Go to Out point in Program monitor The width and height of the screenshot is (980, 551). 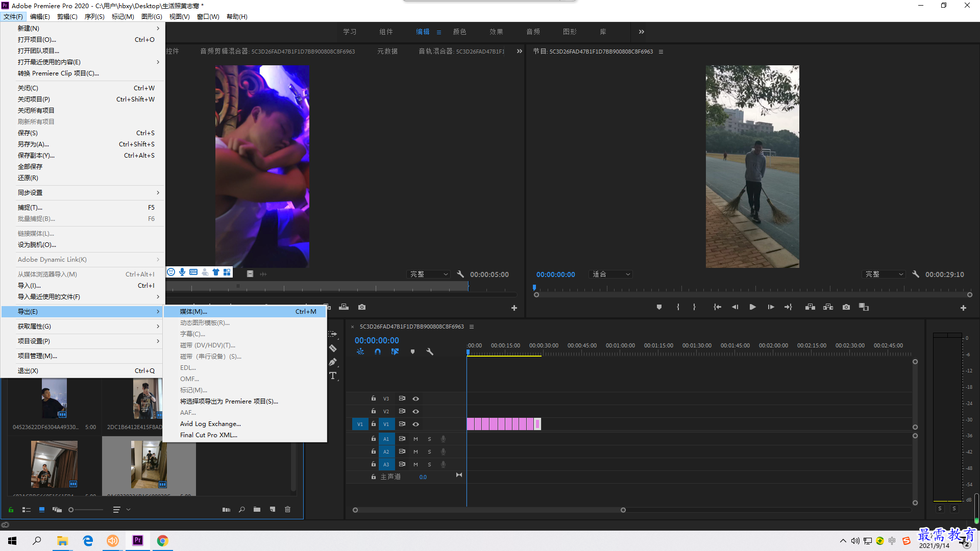788,307
